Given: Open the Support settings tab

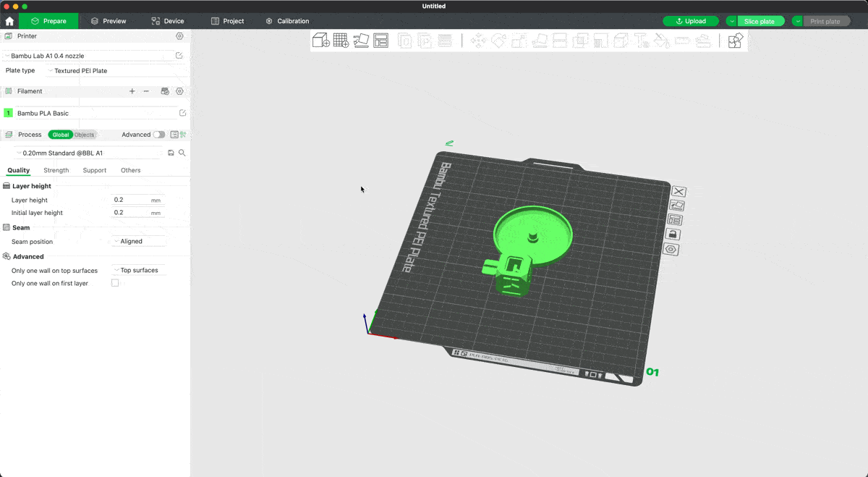Looking at the screenshot, I should 94,170.
